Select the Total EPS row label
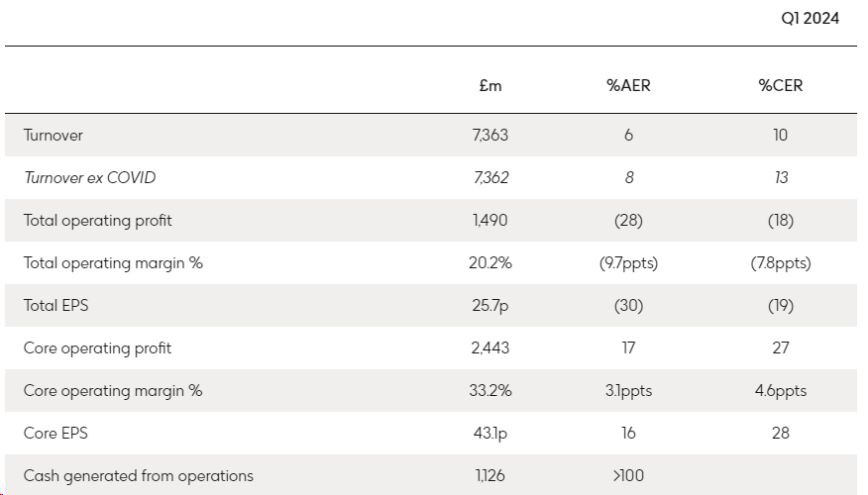The width and height of the screenshot is (868, 495). (x=55, y=306)
